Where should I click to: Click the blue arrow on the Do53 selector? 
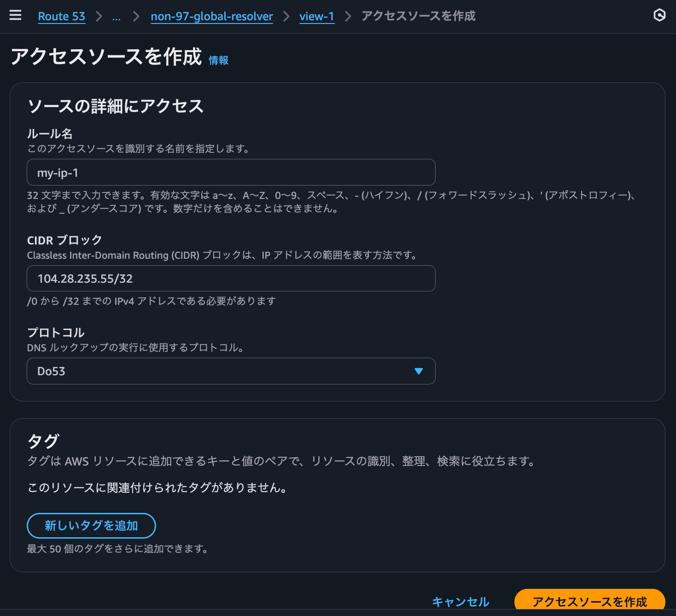tap(418, 371)
